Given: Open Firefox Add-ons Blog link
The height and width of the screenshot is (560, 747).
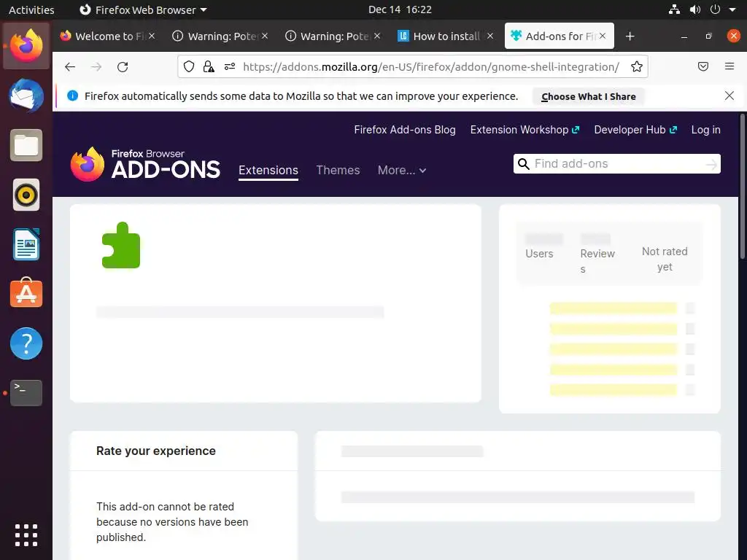Looking at the screenshot, I should click(x=404, y=130).
